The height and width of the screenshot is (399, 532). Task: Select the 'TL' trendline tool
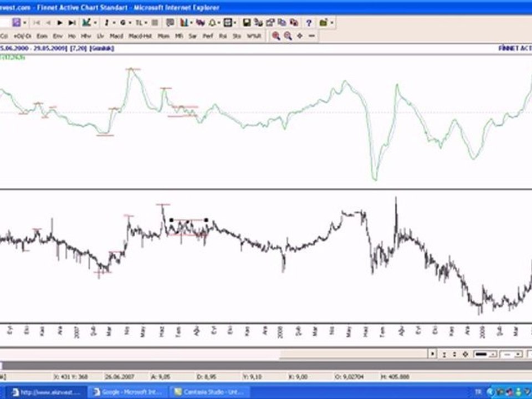pyautogui.click(x=139, y=23)
